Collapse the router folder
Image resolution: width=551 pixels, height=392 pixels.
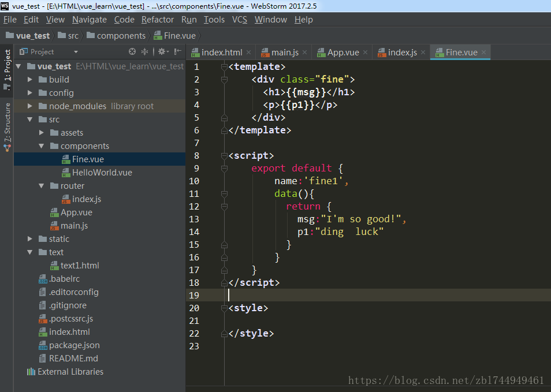point(42,186)
